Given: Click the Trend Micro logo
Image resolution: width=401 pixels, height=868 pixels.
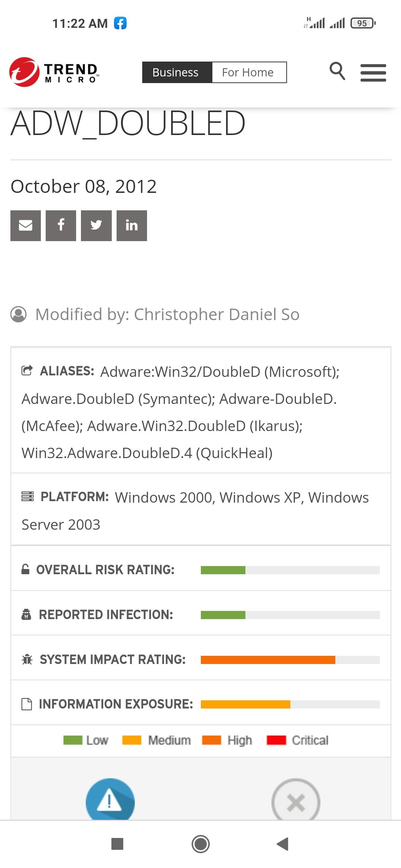Looking at the screenshot, I should click(x=53, y=71).
